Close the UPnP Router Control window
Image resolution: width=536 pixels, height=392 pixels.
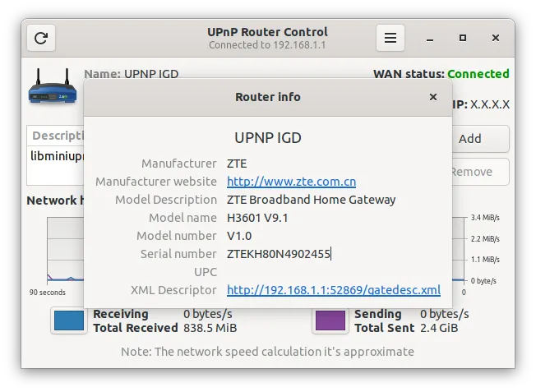tap(495, 38)
